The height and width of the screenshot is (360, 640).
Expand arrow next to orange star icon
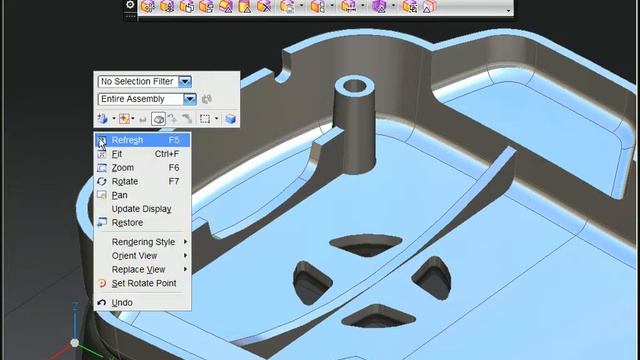tap(133, 119)
